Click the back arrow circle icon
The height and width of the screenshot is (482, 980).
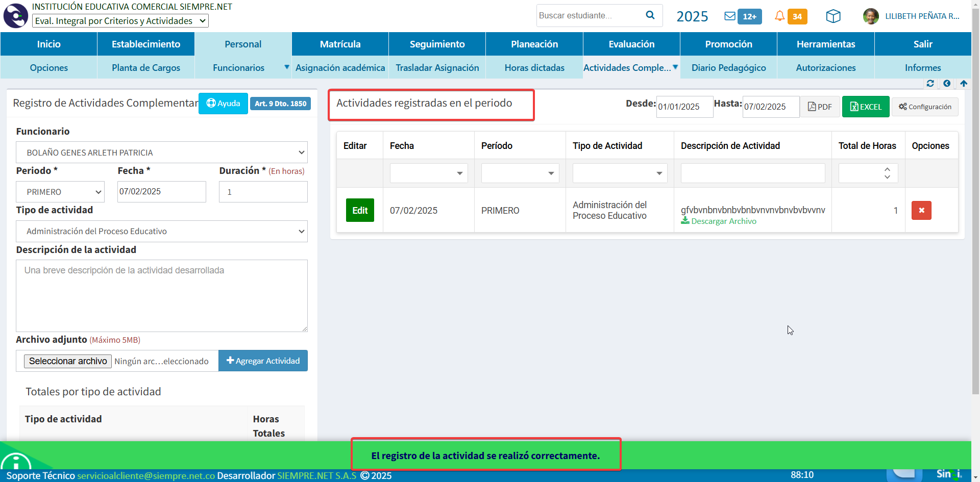coord(947,83)
